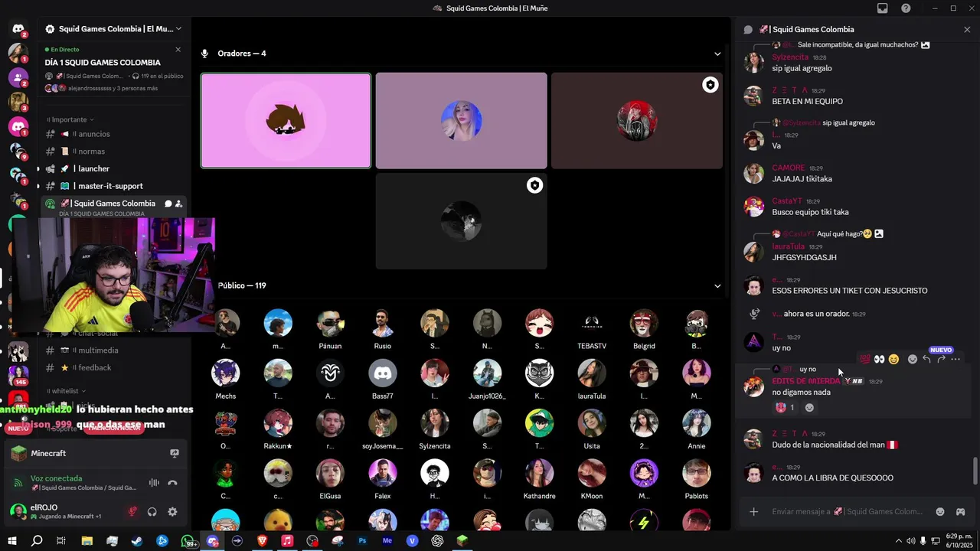Image resolution: width=980 pixels, height=551 pixels.
Task: Open the multimedia channel
Action: pyautogui.click(x=113, y=350)
